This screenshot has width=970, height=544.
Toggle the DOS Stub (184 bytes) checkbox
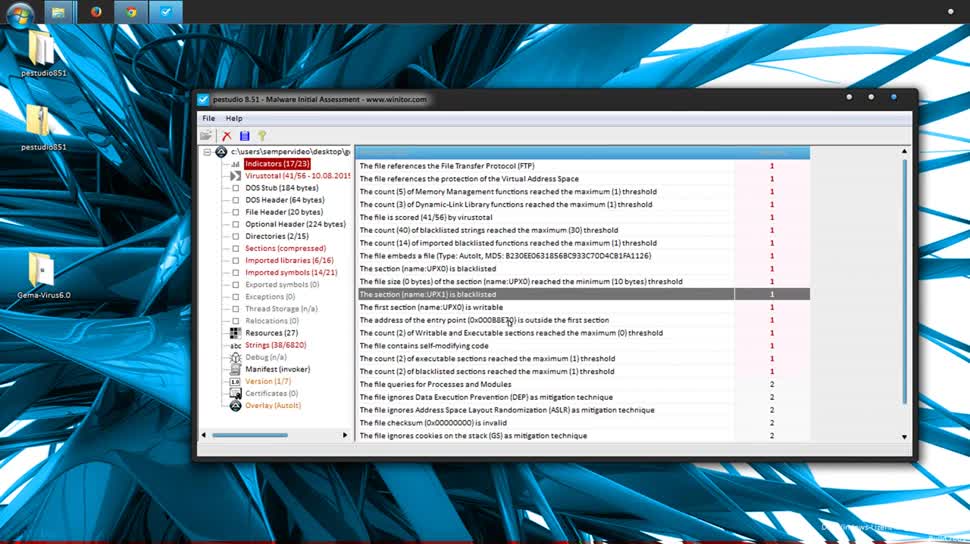tap(236, 188)
